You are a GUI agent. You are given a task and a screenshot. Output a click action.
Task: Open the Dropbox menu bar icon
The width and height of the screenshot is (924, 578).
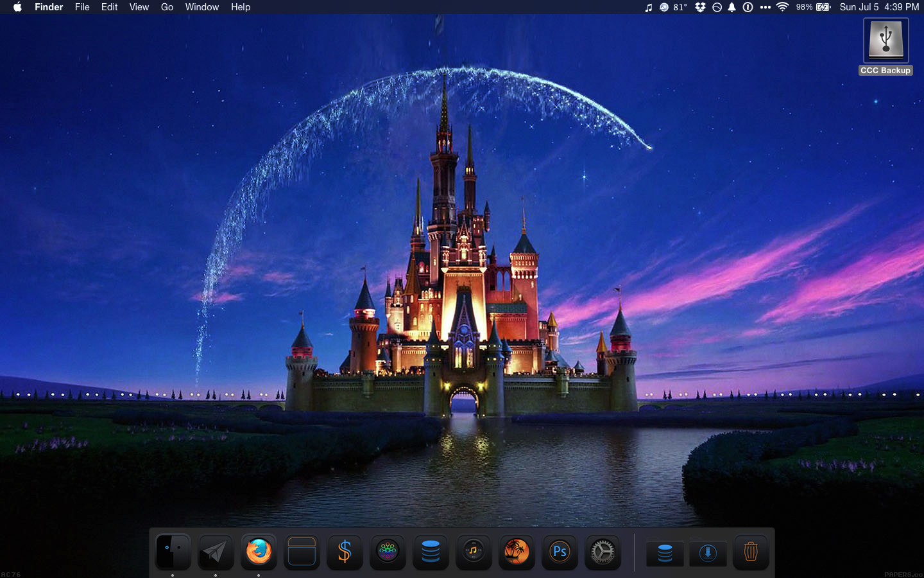pyautogui.click(x=701, y=7)
